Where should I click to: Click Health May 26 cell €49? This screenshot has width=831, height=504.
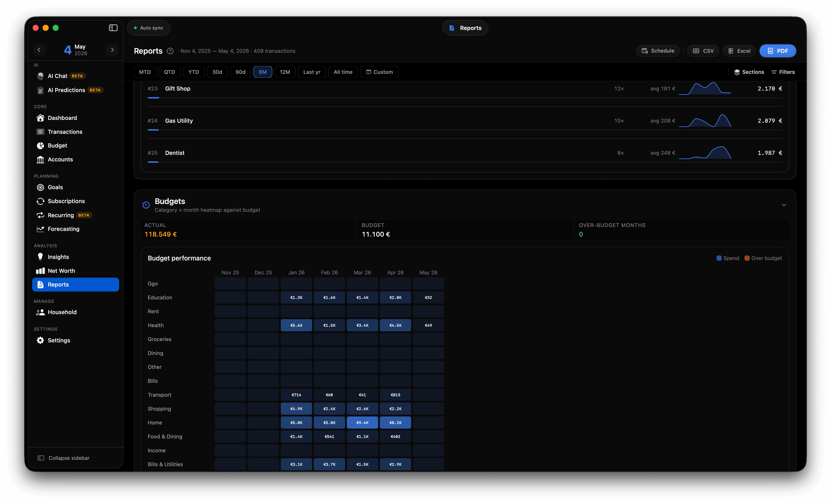429,325
